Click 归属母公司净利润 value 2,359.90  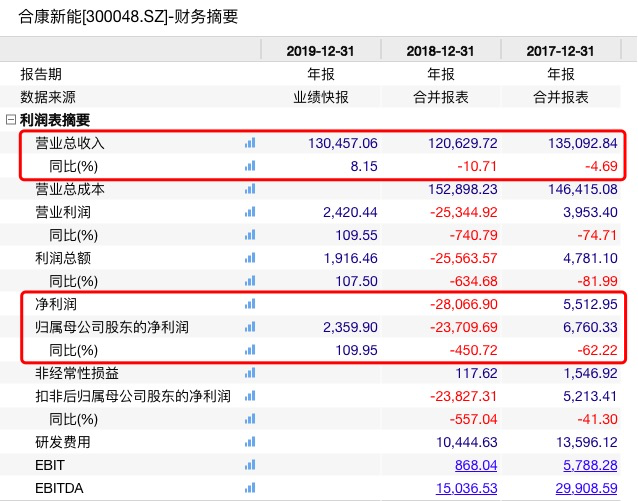coord(350,327)
